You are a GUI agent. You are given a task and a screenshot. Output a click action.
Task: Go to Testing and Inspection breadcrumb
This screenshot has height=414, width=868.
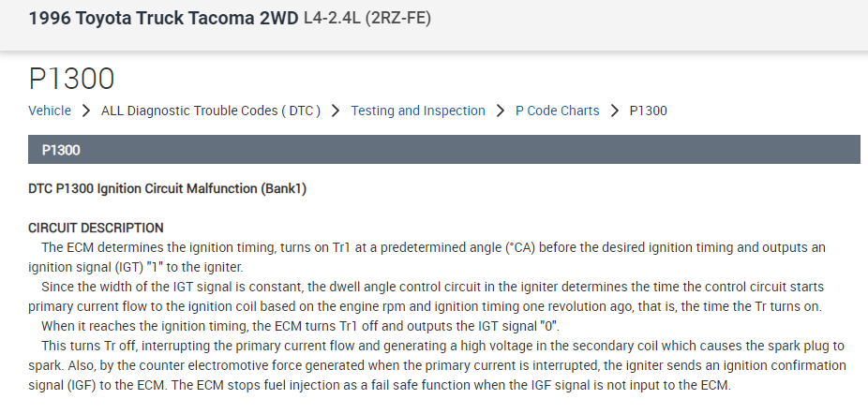[x=418, y=111]
